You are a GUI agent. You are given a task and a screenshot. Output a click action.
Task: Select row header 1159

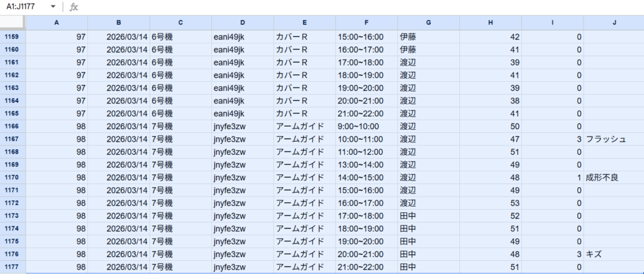[12, 37]
